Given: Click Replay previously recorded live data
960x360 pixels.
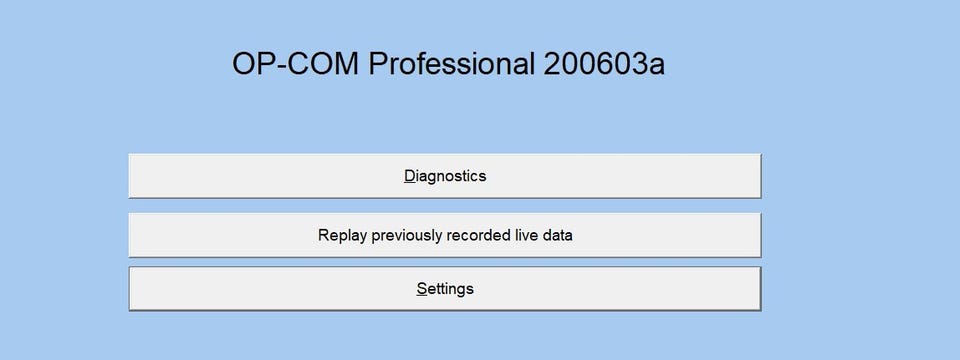Looking at the screenshot, I should coord(444,235).
